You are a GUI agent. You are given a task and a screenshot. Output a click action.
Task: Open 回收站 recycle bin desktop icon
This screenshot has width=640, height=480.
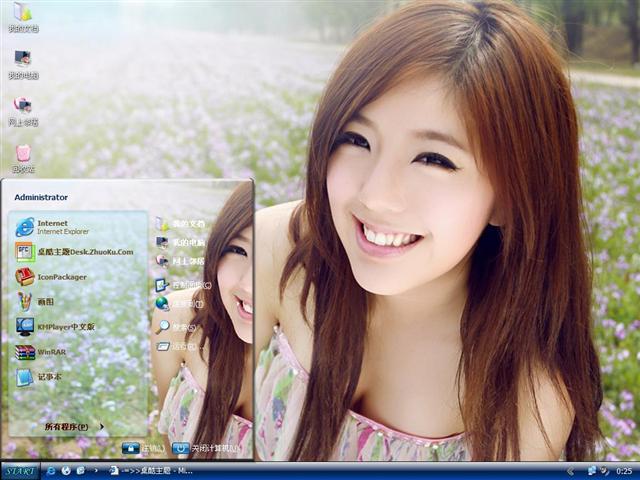pos(23,158)
